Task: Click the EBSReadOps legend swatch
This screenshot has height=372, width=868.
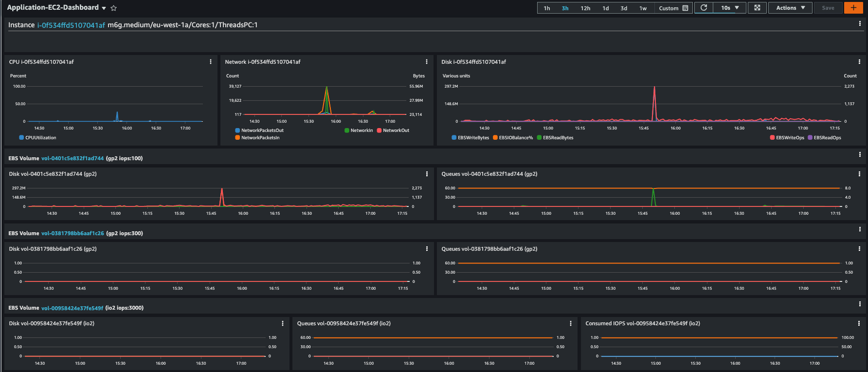Action: (x=810, y=138)
